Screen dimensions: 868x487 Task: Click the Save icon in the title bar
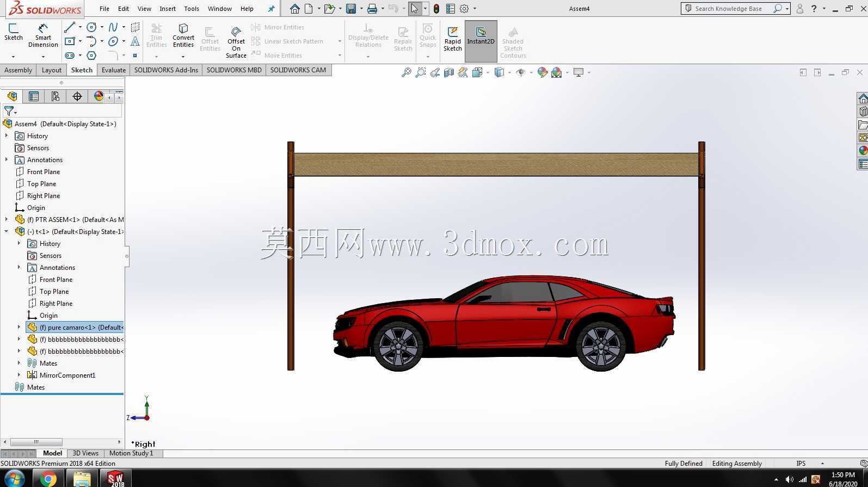click(x=351, y=9)
